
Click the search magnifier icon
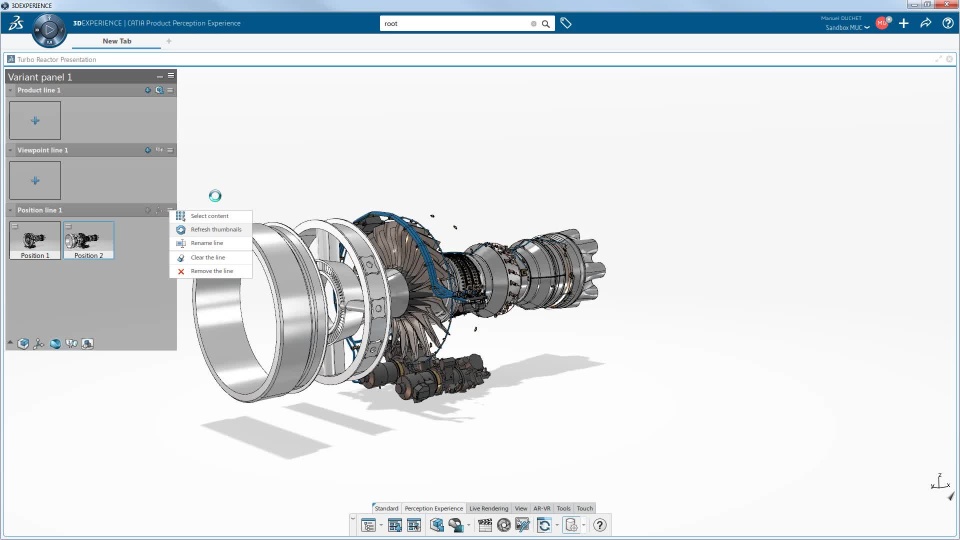546,24
